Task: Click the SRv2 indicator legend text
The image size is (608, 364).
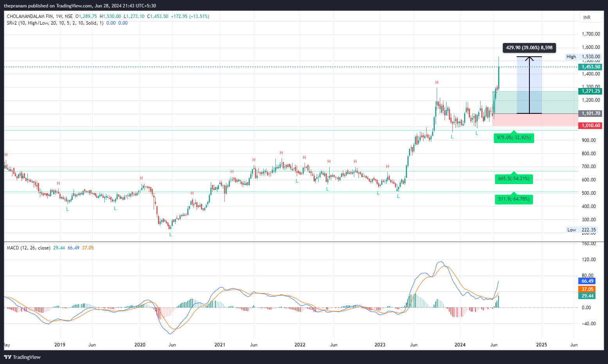Action: pyautogui.click(x=55, y=23)
